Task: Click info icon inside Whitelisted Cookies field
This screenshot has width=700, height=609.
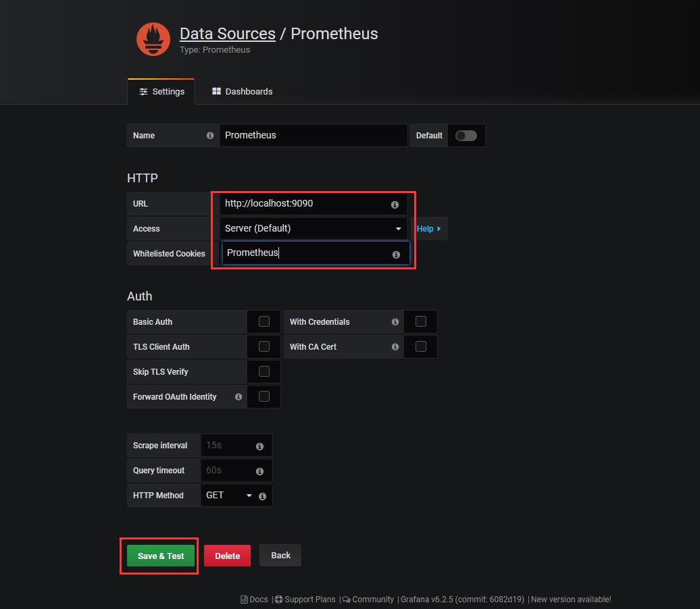Action: tap(396, 255)
